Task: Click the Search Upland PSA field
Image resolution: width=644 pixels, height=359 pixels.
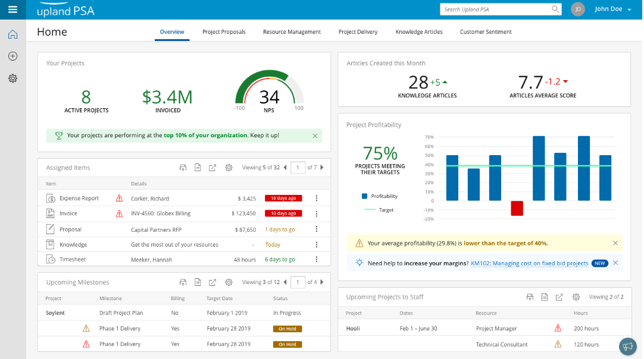Action: pyautogui.click(x=494, y=10)
